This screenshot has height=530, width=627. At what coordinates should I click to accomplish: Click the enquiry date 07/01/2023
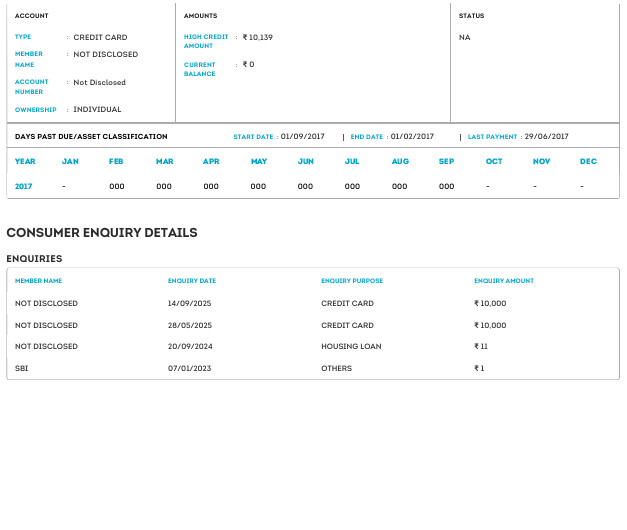point(190,368)
